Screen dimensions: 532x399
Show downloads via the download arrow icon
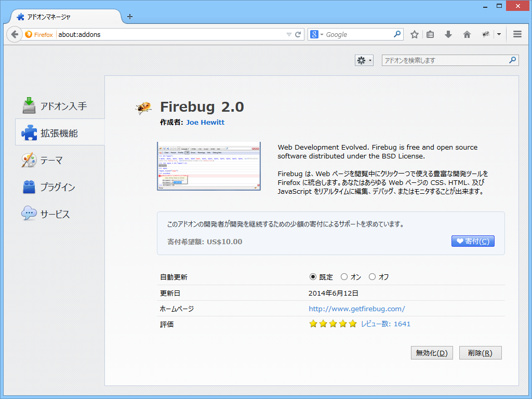pyautogui.click(x=448, y=34)
